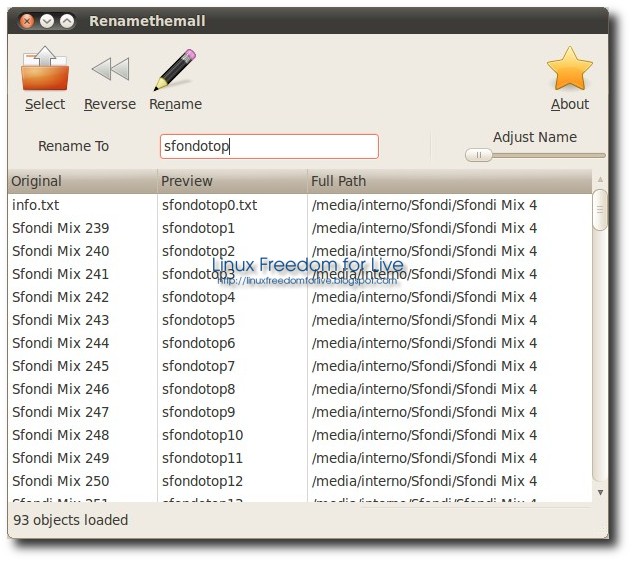Select the Sfondi Mix 245 row
Screen dimensions: 632x562
(x=300, y=366)
